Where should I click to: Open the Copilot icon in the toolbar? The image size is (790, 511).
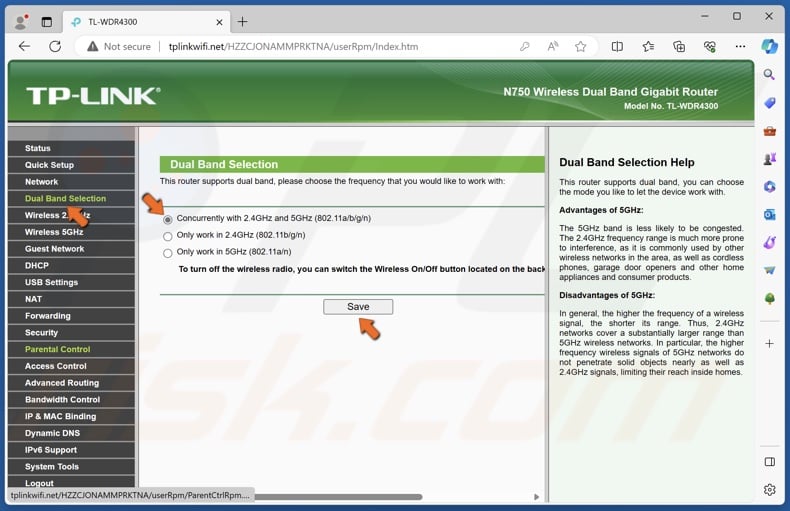click(769, 46)
